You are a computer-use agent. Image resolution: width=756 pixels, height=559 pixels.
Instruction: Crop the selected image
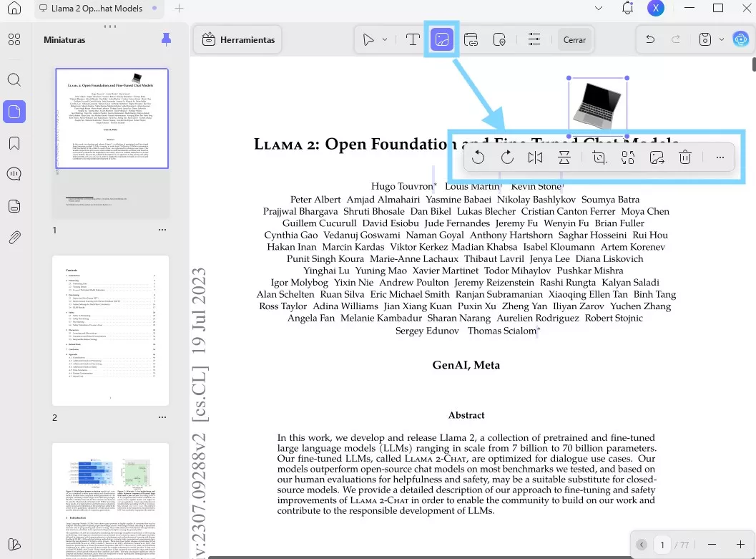[599, 157]
